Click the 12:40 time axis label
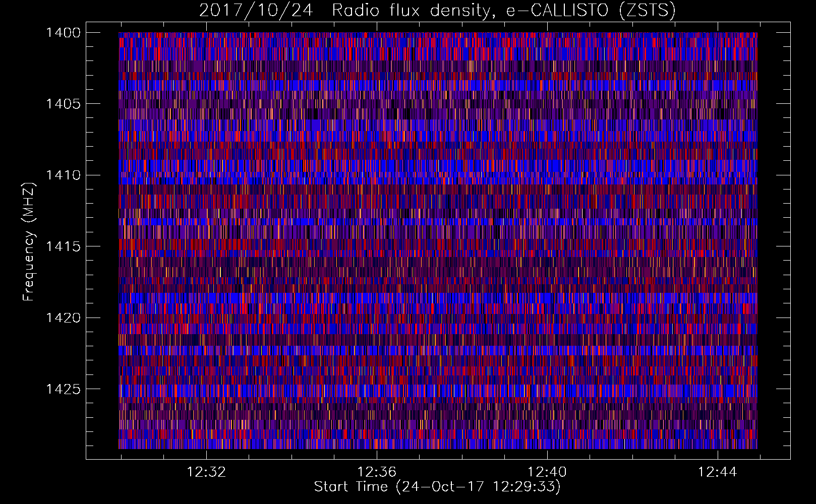This screenshot has height=504, width=816. coord(547,472)
